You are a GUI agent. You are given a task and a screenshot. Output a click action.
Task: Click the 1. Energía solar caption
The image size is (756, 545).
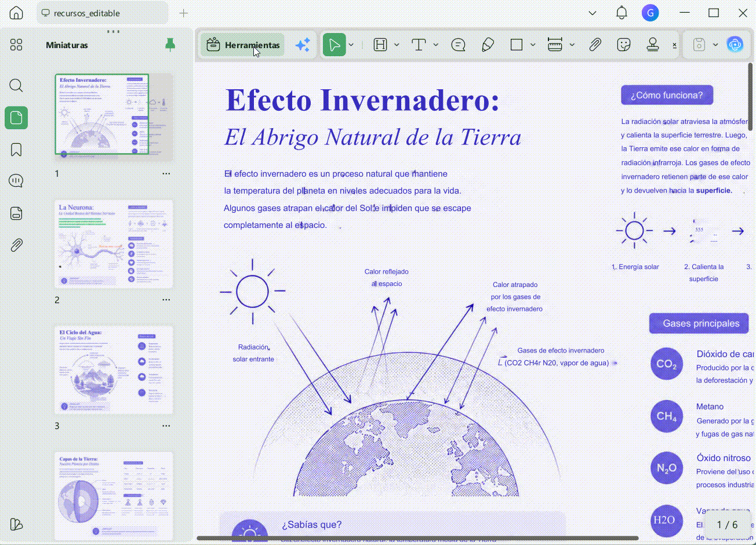[635, 267]
